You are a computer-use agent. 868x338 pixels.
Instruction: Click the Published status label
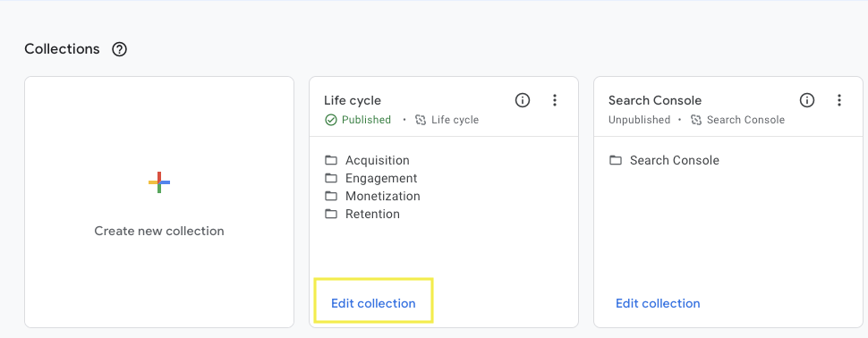click(366, 120)
